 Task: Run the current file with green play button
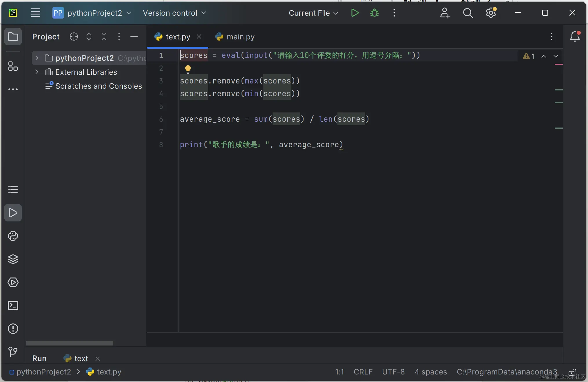click(355, 13)
